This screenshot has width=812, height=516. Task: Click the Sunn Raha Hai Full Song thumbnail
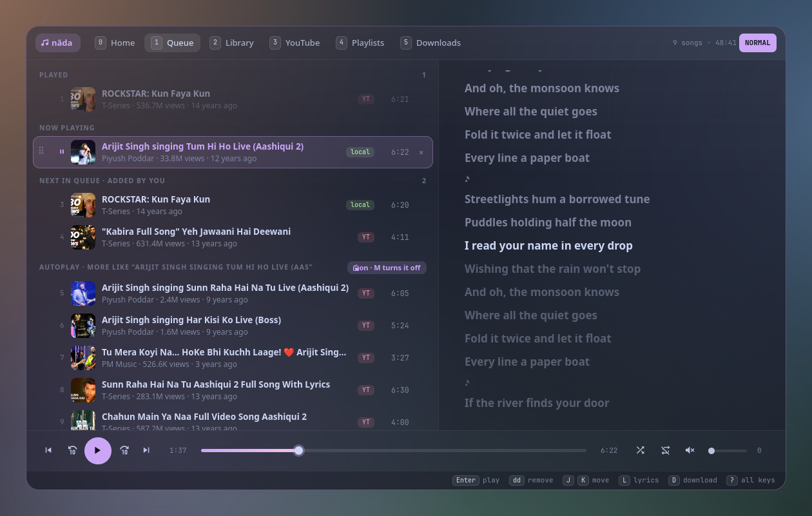point(83,390)
